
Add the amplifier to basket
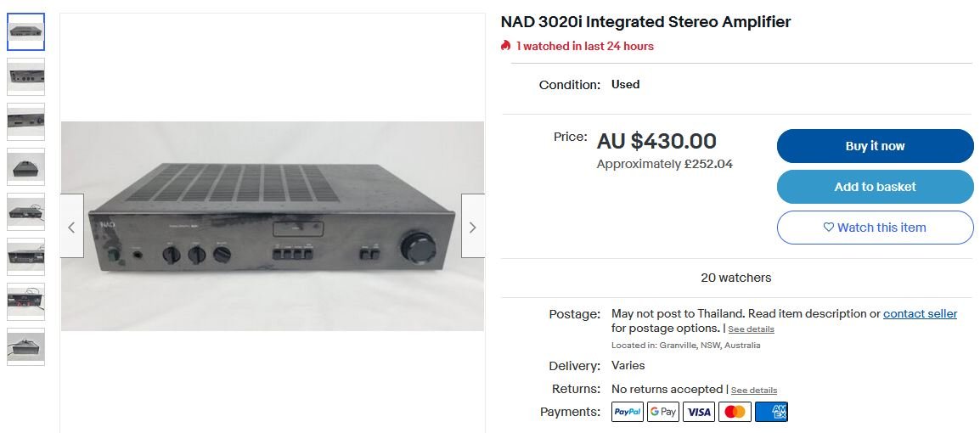pos(875,187)
